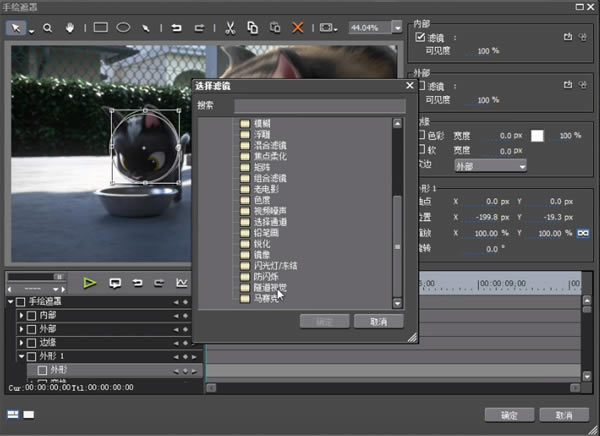Switch to split layout icon bottom-left
This screenshot has width=600, height=436.
click(x=13, y=415)
